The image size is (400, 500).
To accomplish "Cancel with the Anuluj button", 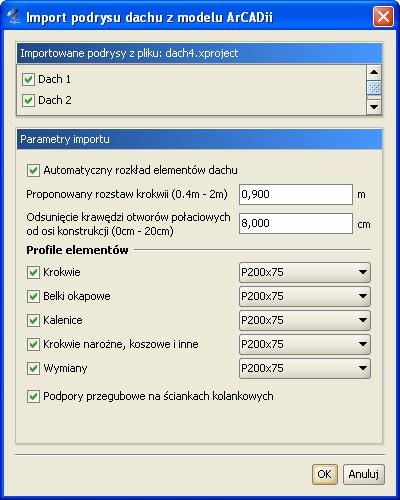I will point(364,474).
